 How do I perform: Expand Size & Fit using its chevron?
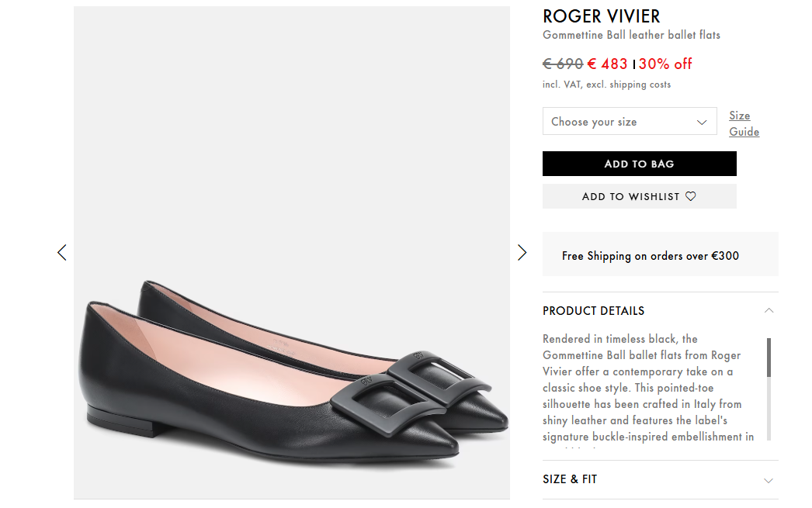[769, 480]
